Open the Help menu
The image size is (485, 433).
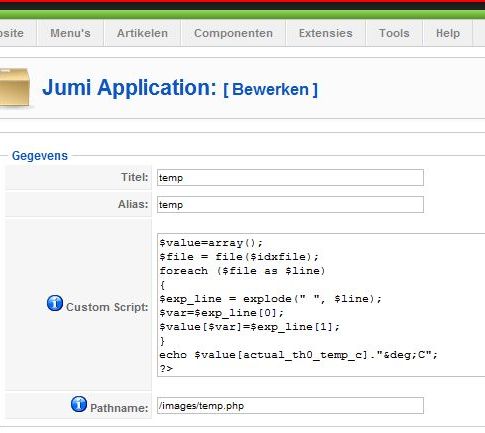coord(448,33)
